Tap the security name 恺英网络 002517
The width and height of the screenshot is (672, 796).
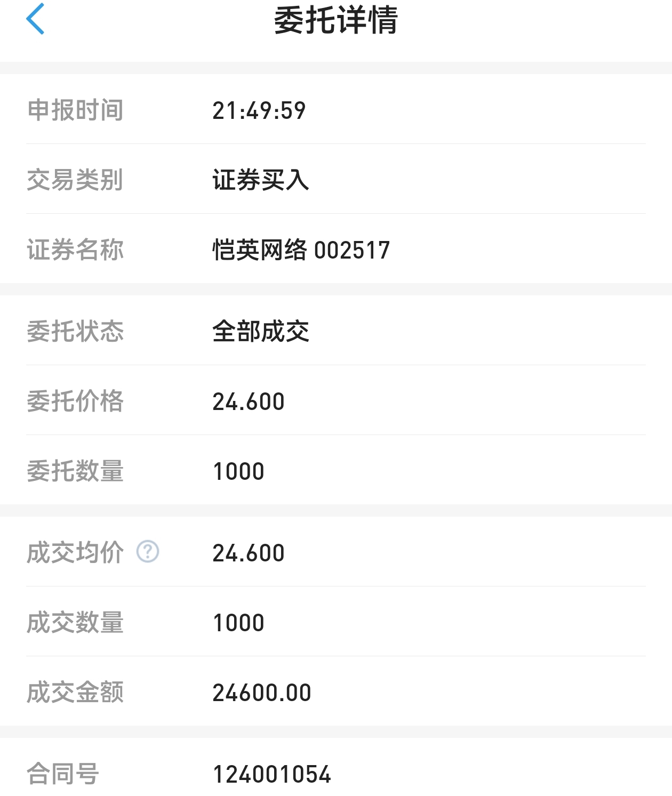[301, 250]
